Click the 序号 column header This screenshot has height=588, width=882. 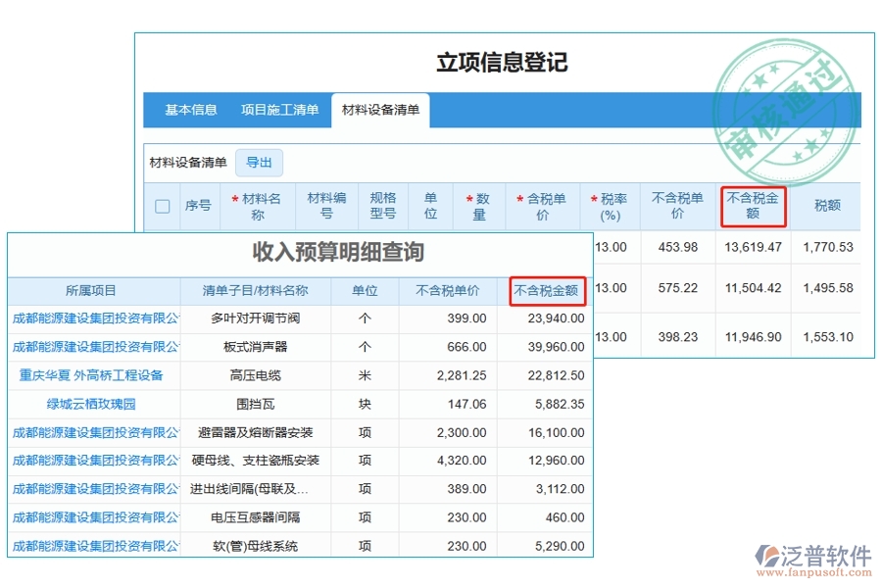[199, 206]
